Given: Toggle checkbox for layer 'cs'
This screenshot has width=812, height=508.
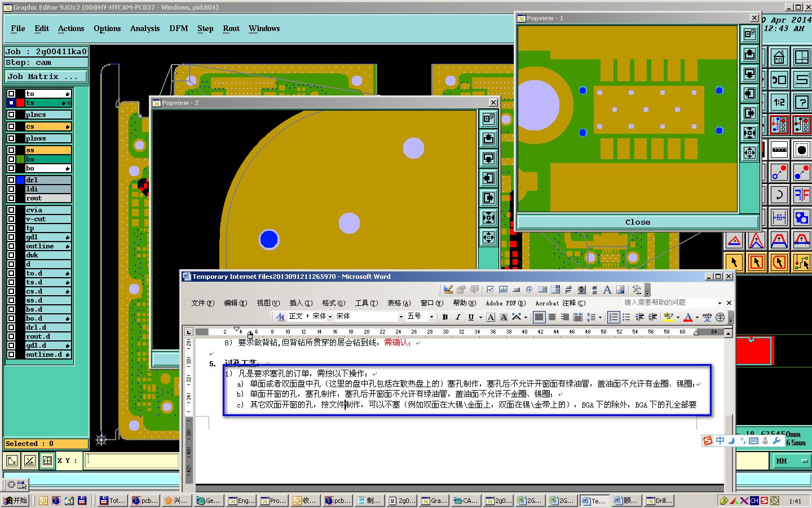Looking at the screenshot, I should [11, 126].
